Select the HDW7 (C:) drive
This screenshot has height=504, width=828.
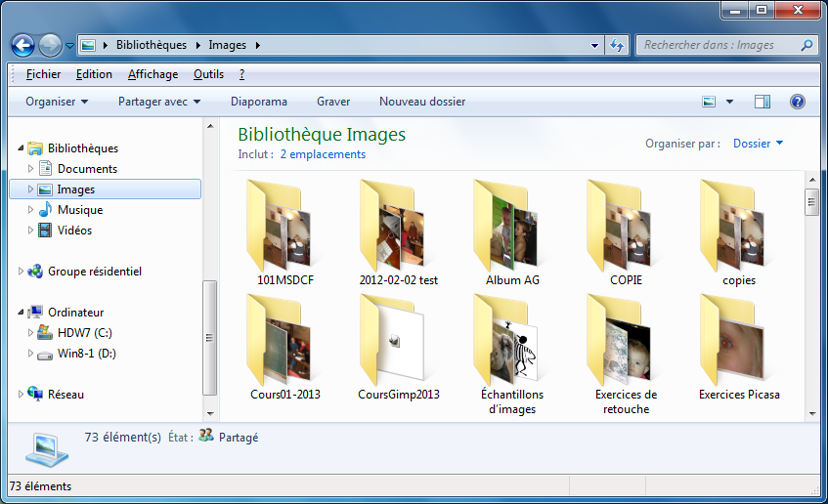coord(84,333)
